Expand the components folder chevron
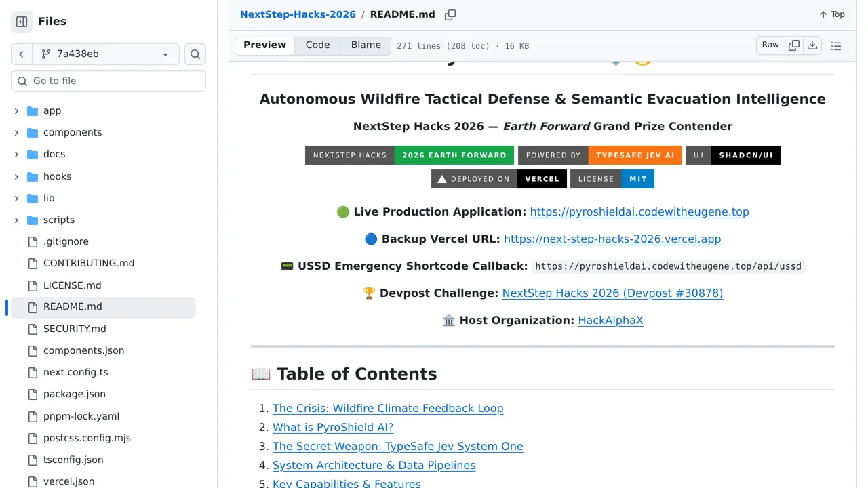The width and height of the screenshot is (868, 488). (16, 132)
